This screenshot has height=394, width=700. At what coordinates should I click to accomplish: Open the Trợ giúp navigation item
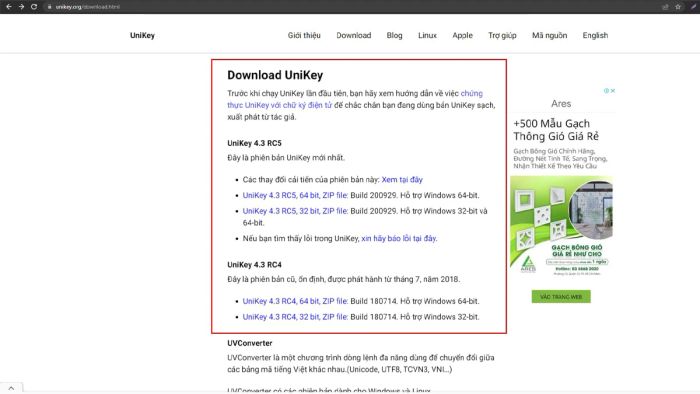coord(502,35)
